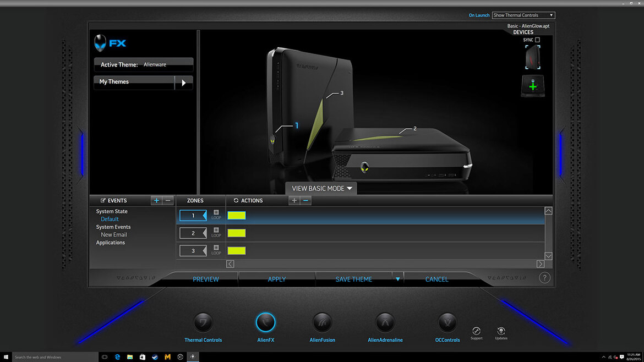Select System State category
The width and height of the screenshot is (644, 362).
coord(112,211)
